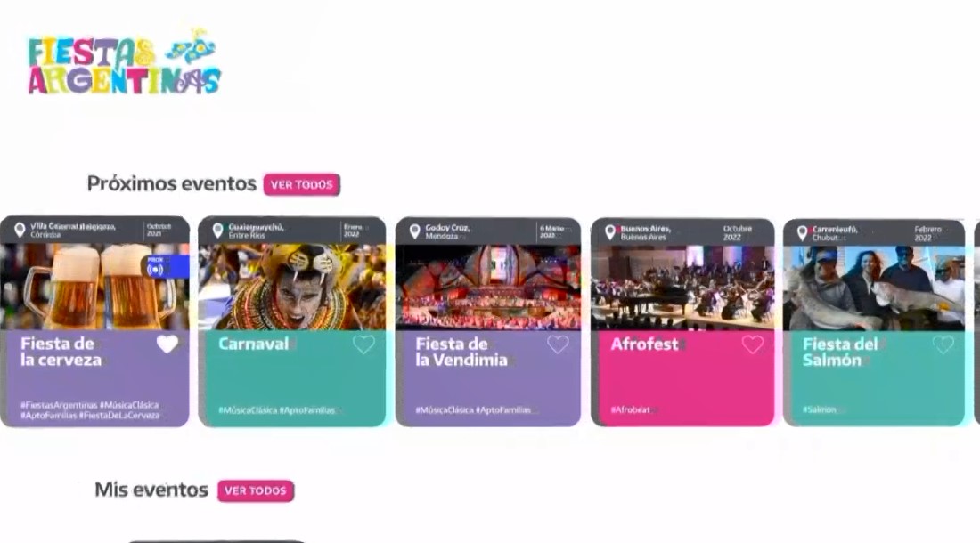Image resolution: width=980 pixels, height=543 pixels.
Task: Click the live broadcast badge on beer card
Action: pyautogui.click(x=167, y=266)
